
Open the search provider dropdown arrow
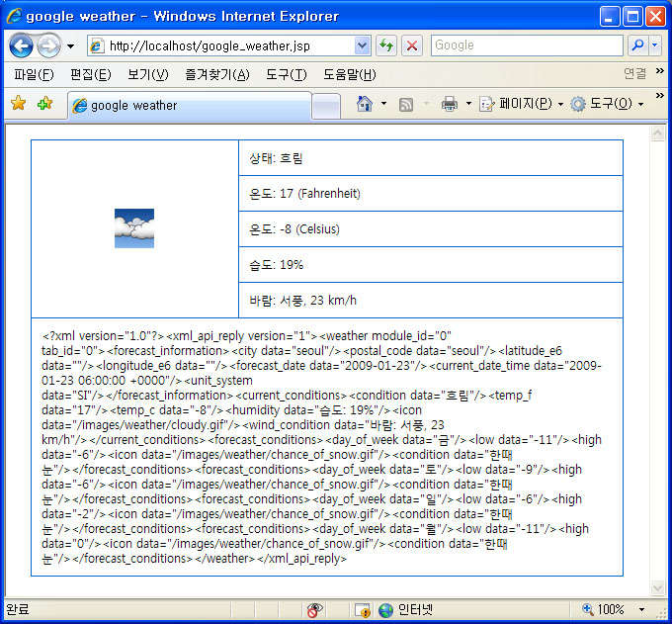[x=655, y=45]
